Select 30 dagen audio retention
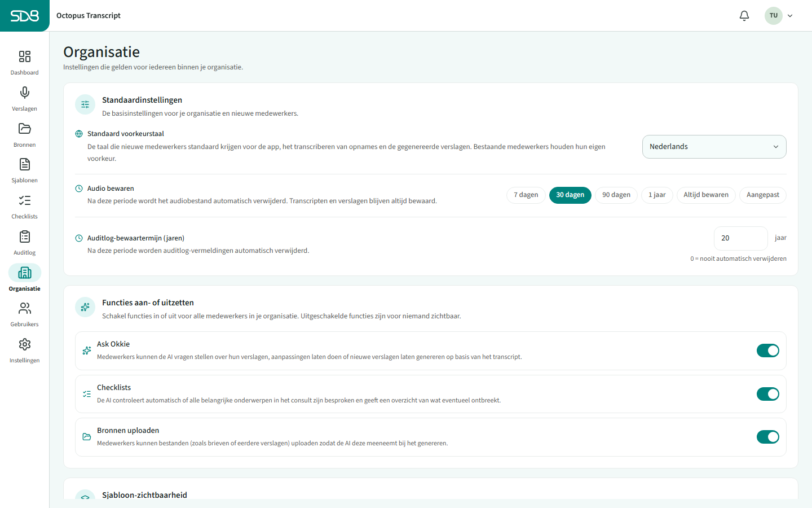This screenshot has width=812, height=508. coord(570,195)
